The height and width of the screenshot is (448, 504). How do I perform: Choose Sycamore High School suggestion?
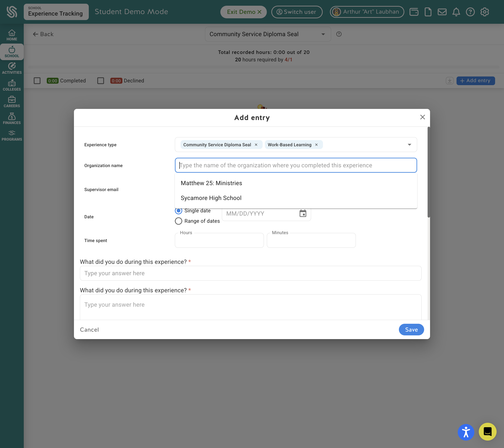(296, 198)
